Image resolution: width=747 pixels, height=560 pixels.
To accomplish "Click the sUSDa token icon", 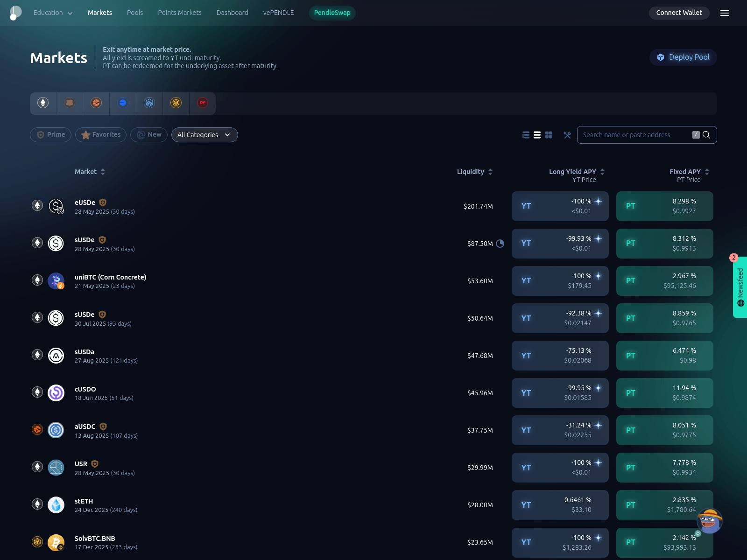I will pyautogui.click(x=56, y=355).
